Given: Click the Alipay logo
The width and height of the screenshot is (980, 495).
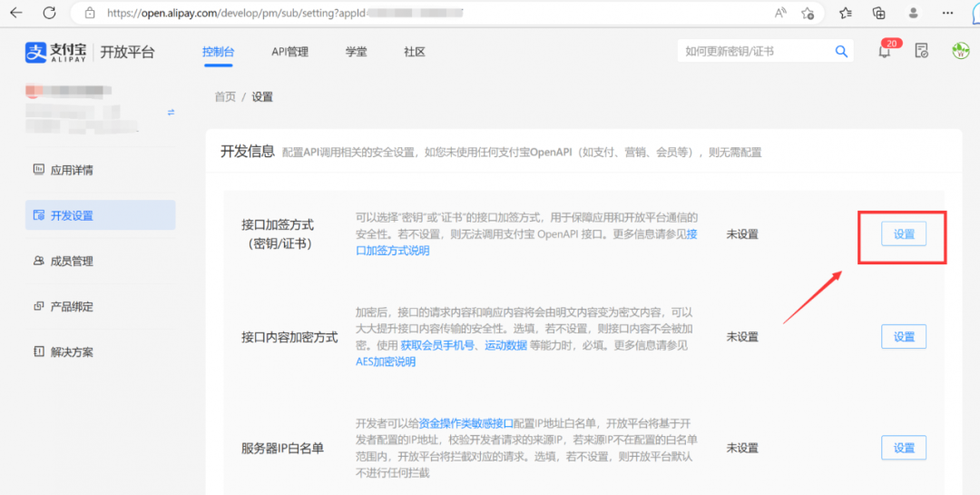Looking at the screenshot, I should (x=55, y=52).
